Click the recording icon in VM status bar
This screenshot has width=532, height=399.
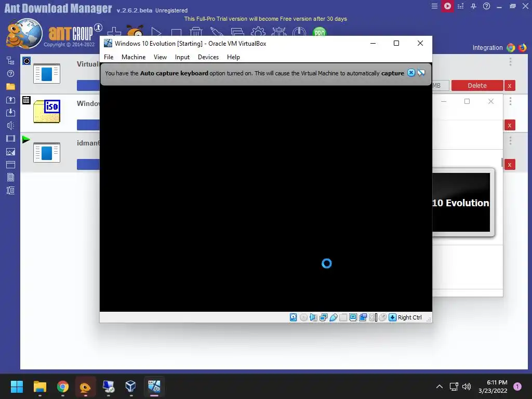(x=363, y=317)
